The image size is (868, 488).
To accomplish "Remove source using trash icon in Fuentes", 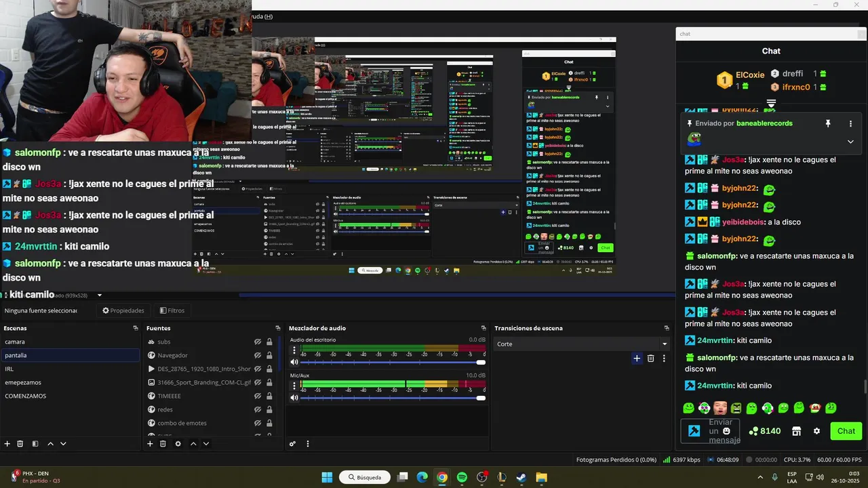I will tap(163, 444).
